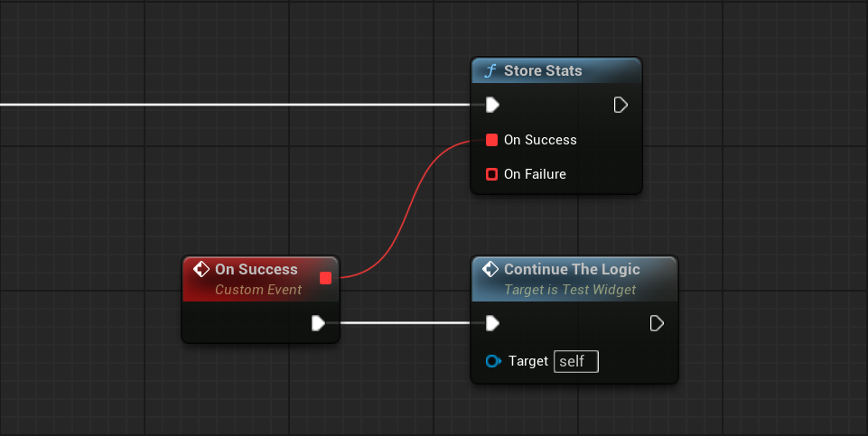Click the On Success delegate pin on Store Stats
868x436 pixels.
point(491,140)
